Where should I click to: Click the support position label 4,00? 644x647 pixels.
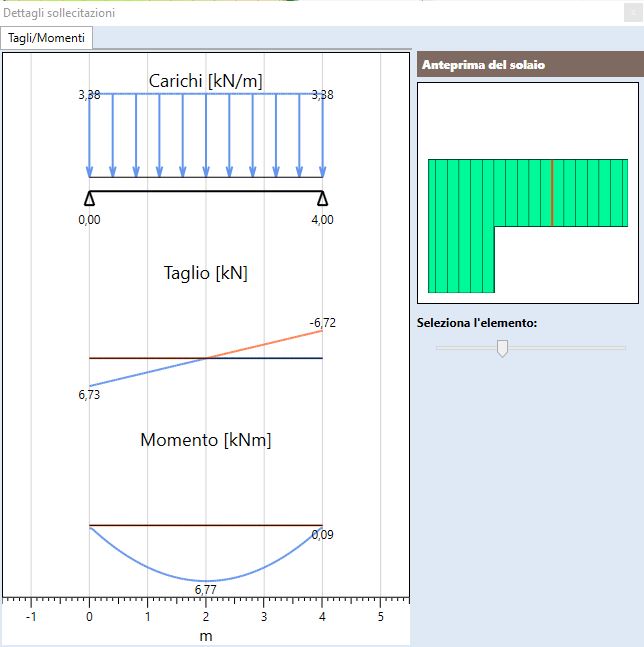point(322,220)
